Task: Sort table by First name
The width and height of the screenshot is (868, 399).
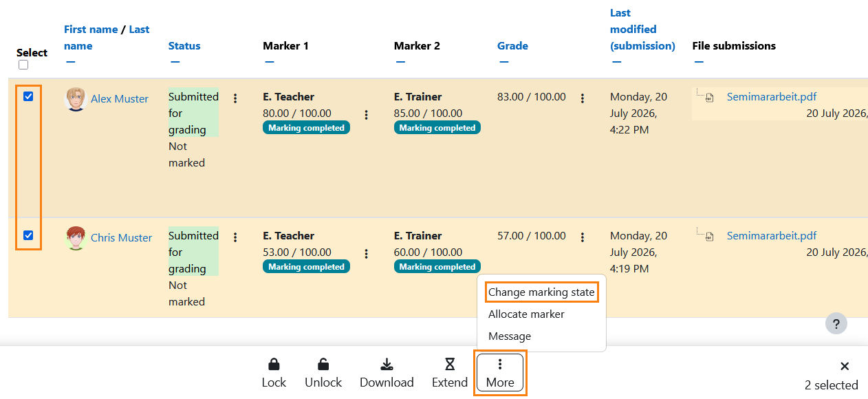Action: tap(91, 30)
